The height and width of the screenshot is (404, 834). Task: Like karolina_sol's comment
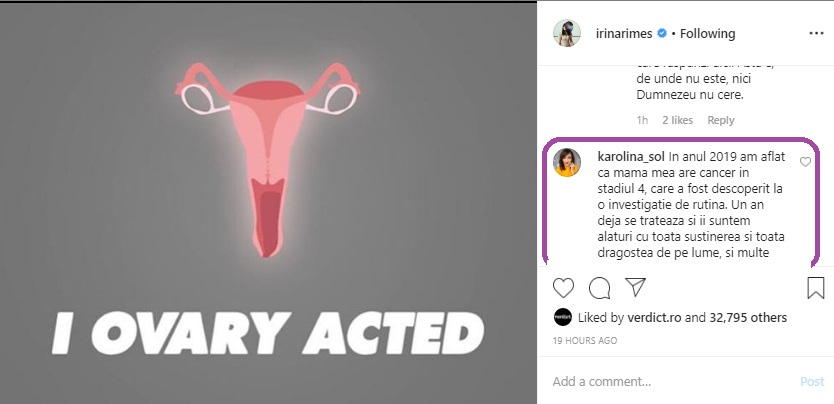coord(805,162)
